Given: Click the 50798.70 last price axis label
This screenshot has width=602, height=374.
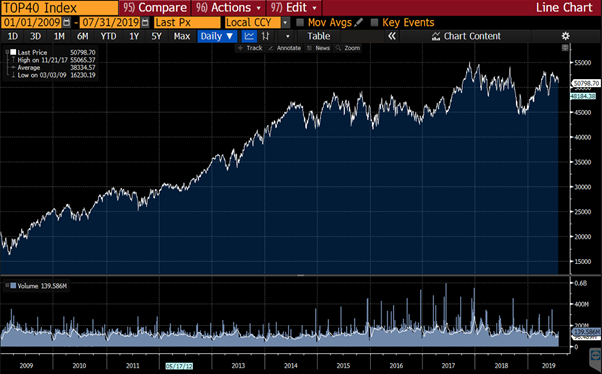Looking at the screenshot, I should click(x=586, y=83).
